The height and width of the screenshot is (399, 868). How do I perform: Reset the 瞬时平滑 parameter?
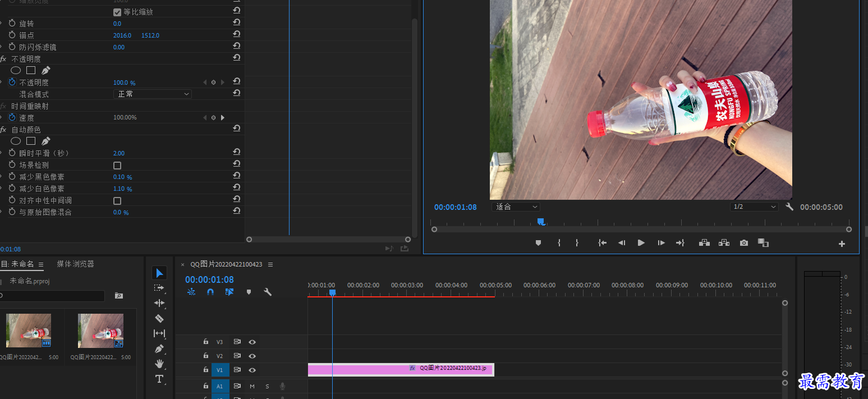(x=237, y=152)
